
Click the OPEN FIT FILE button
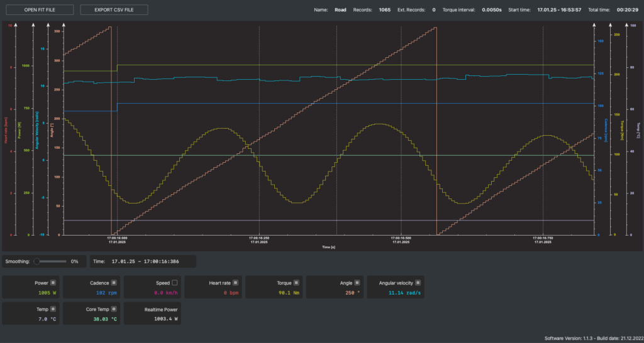[40, 10]
